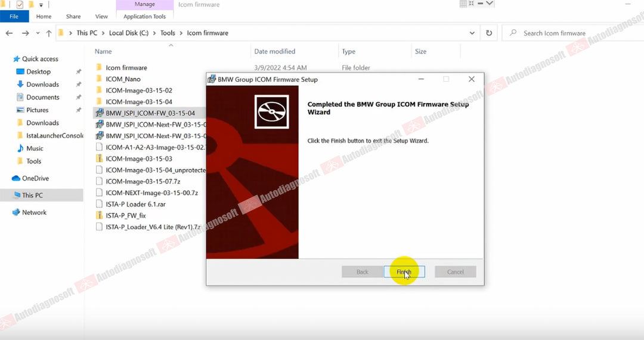Select Documents in the navigation pane
Screen dimensions: 644x340
coord(43,97)
